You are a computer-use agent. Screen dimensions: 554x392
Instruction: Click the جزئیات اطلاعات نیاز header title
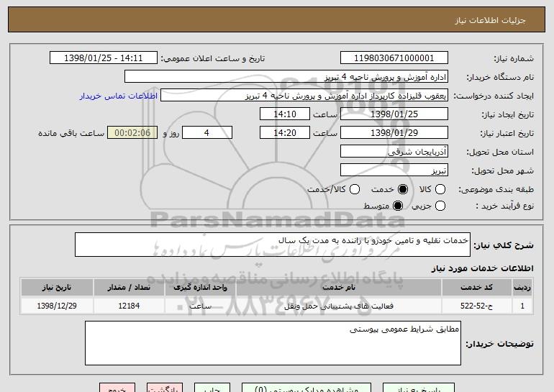click(x=490, y=20)
